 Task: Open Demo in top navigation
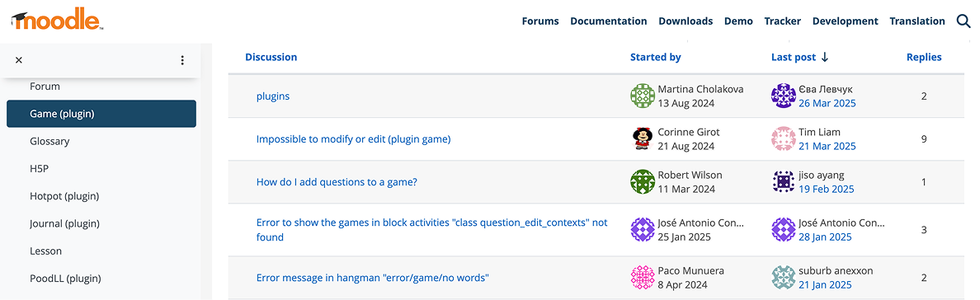738,21
